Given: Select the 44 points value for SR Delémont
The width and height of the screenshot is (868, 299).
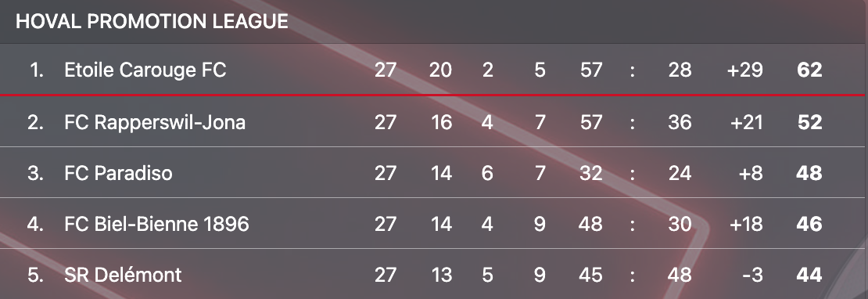Looking at the screenshot, I should click(x=809, y=276).
